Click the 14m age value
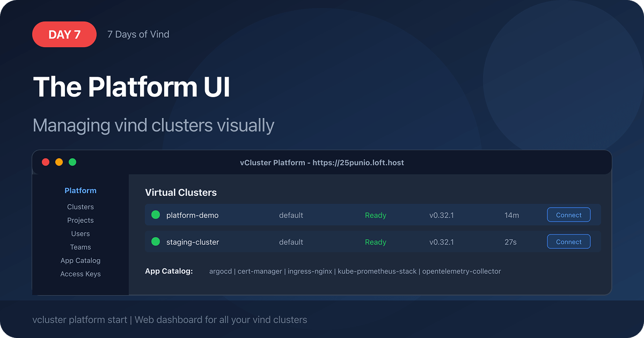 click(x=511, y=215)
